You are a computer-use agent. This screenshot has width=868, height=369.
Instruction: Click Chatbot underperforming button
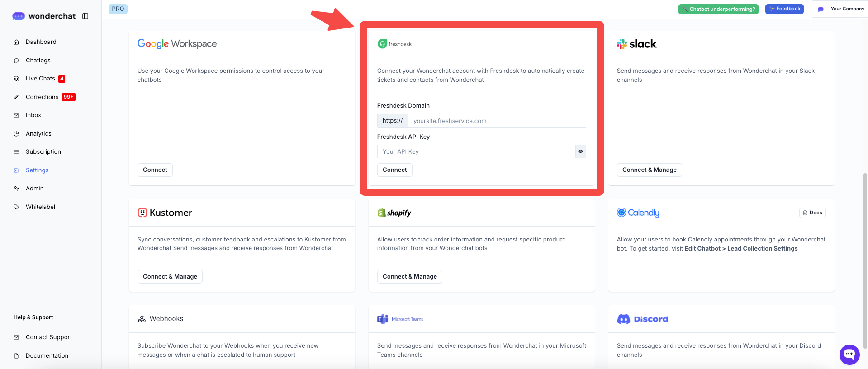pyautogui.click(x=718, y=9)
